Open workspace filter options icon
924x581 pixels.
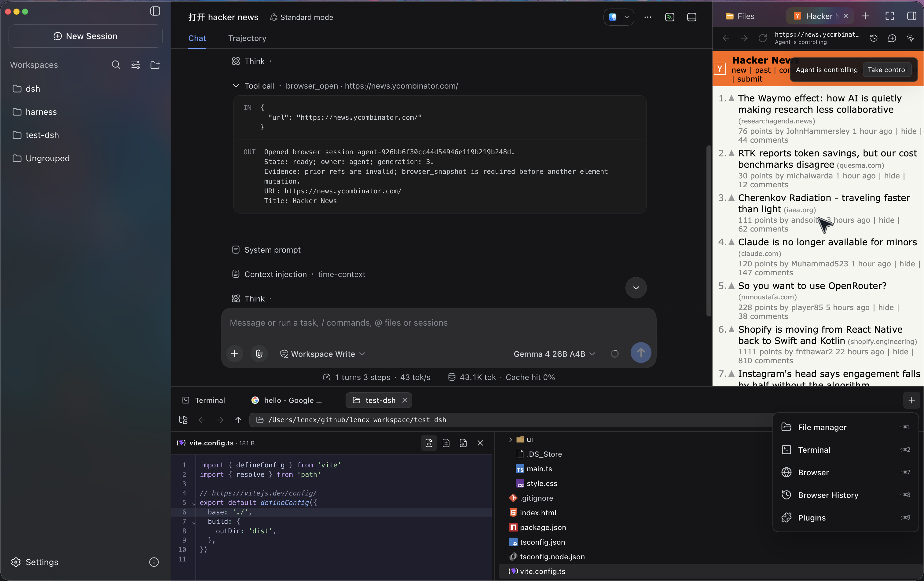tap(135, 65)
